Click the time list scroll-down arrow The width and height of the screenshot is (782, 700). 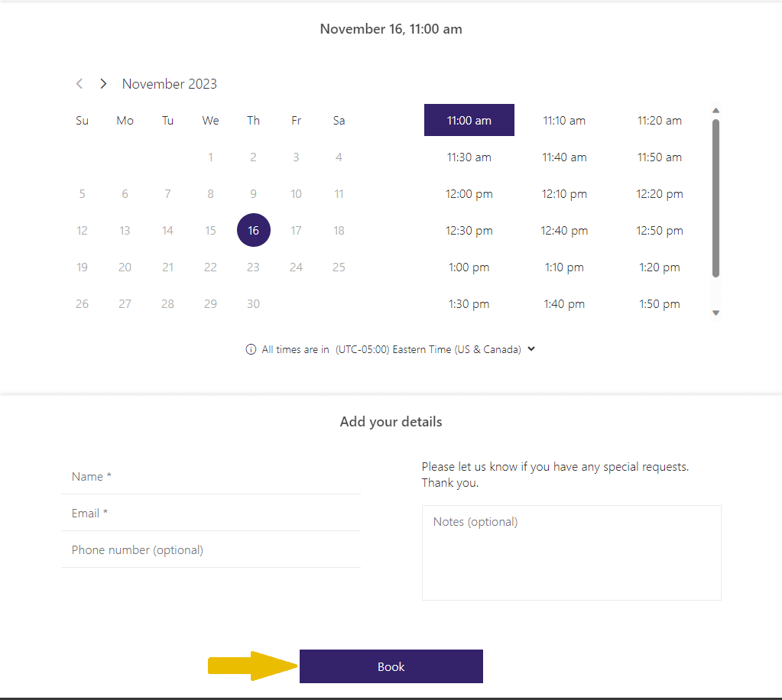pos(715,313)
